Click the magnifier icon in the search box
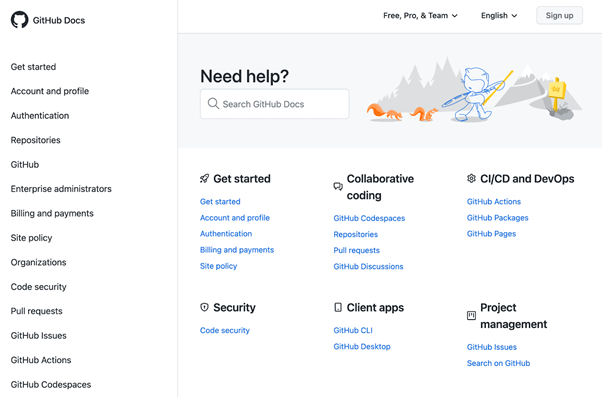The image size is (602, 397). [213, 104]
